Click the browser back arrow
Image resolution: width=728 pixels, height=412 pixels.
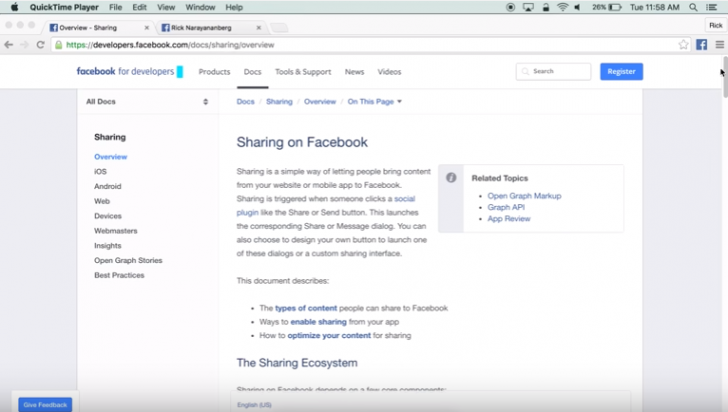8,45
